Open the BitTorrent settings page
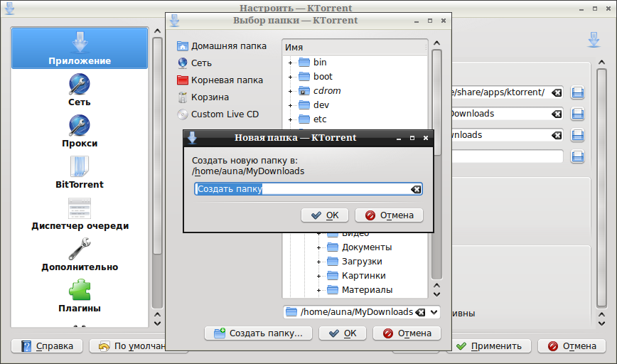The image size is (617, 364). (x=80, y=172)
